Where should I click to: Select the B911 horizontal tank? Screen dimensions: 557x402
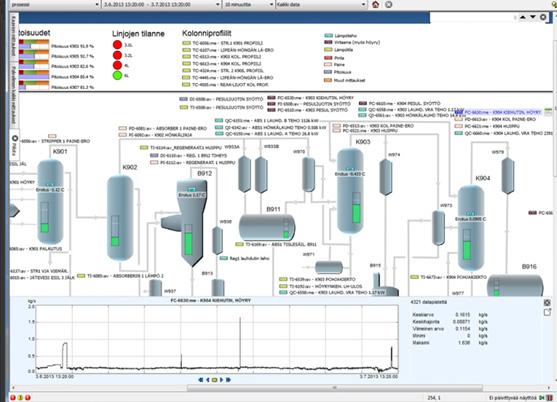click(x=267, y=228)
